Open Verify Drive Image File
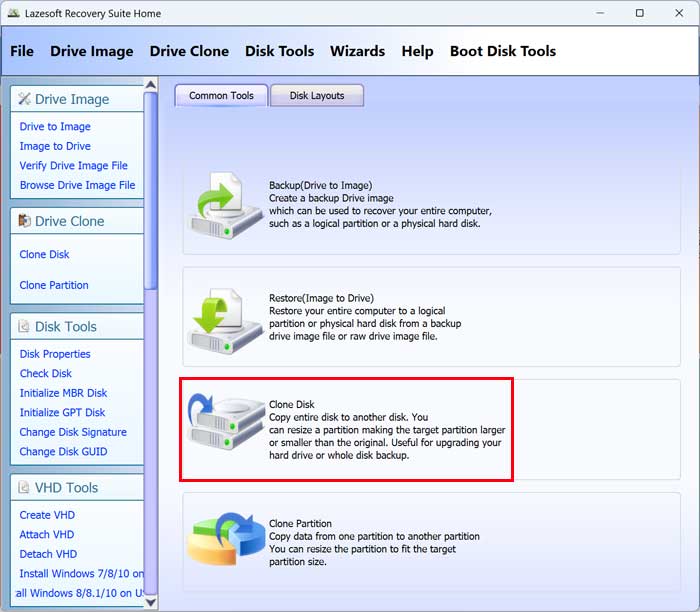This screenshot has width=700, height=612. tap(74, 166)
